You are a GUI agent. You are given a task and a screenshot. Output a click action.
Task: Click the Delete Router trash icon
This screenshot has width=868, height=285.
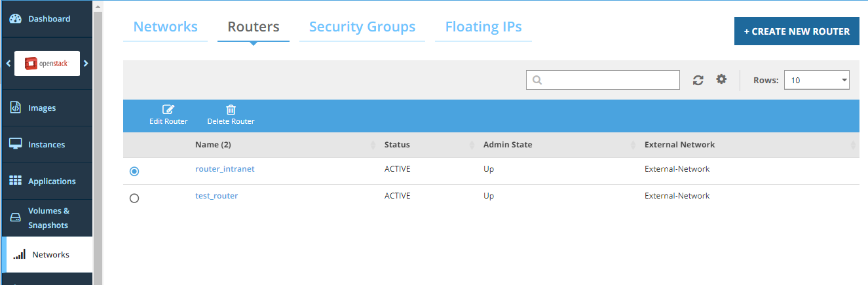231,110
